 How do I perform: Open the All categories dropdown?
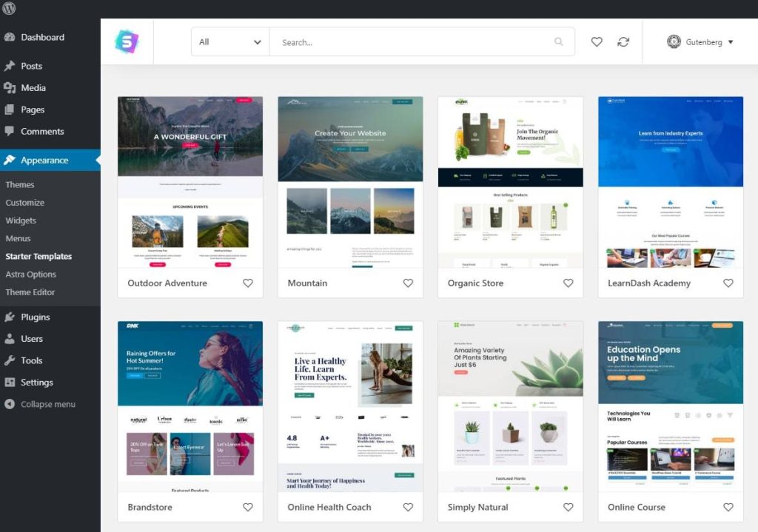pos(229,41)
